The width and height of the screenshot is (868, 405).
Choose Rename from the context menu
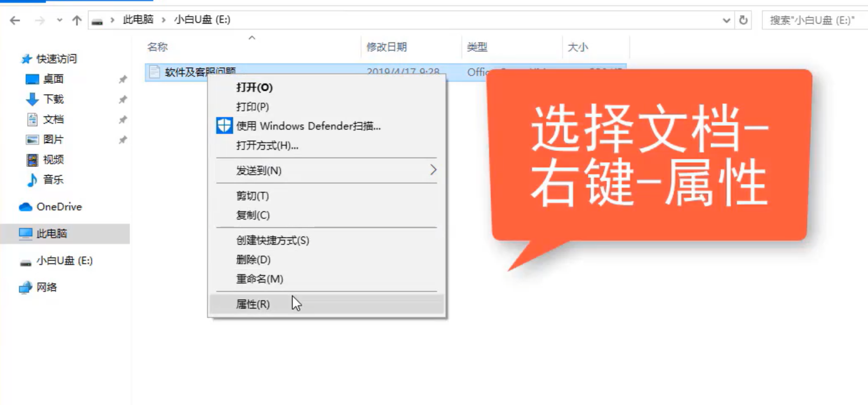[260, 278]
